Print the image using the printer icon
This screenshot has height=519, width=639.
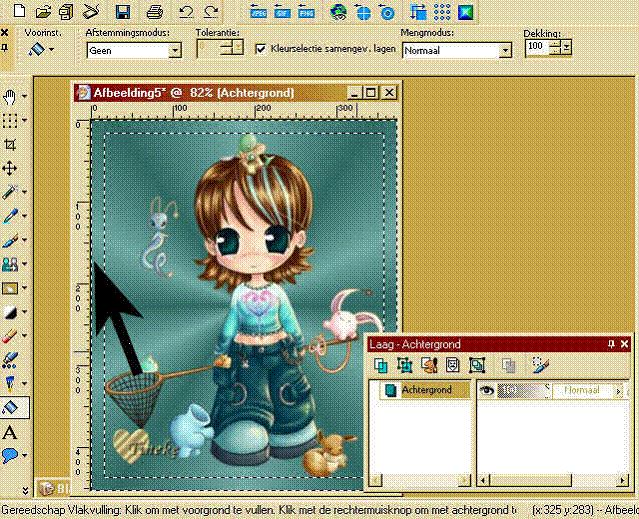[154, 11]
